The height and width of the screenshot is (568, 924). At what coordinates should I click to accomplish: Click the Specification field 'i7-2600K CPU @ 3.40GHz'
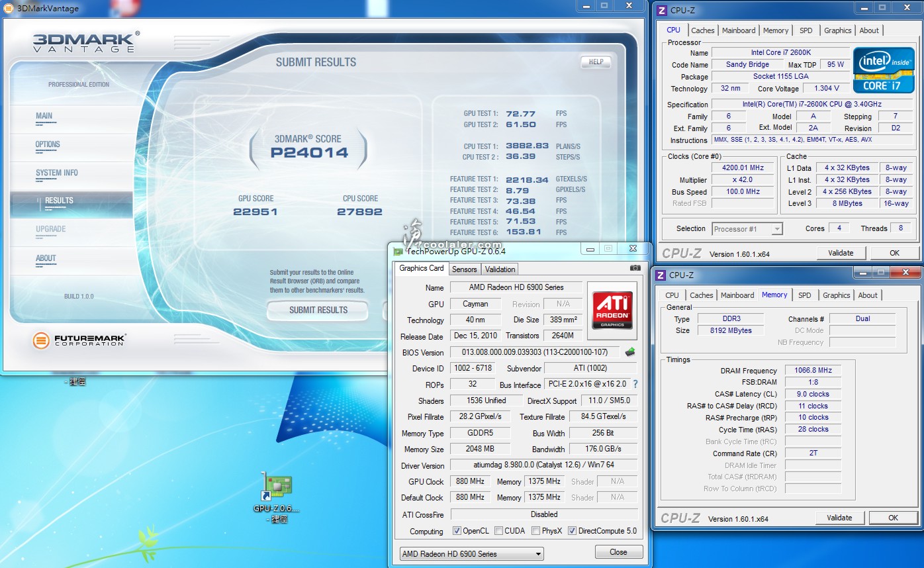click(x=811, y=104)
